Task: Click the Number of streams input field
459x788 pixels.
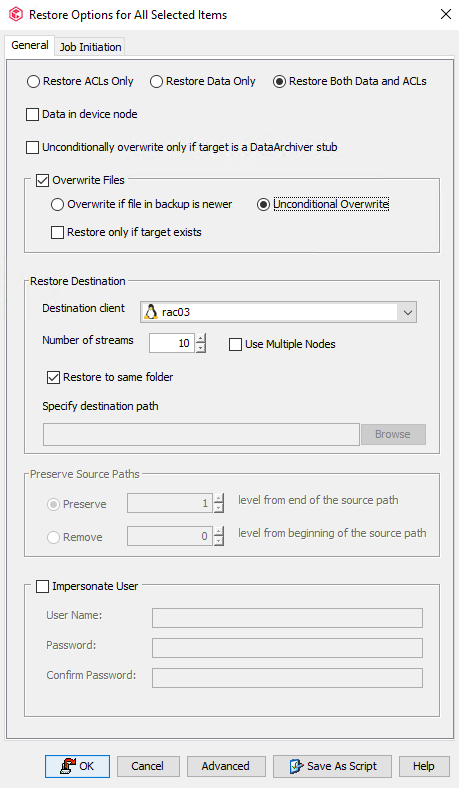Action: tap(171, 343)
